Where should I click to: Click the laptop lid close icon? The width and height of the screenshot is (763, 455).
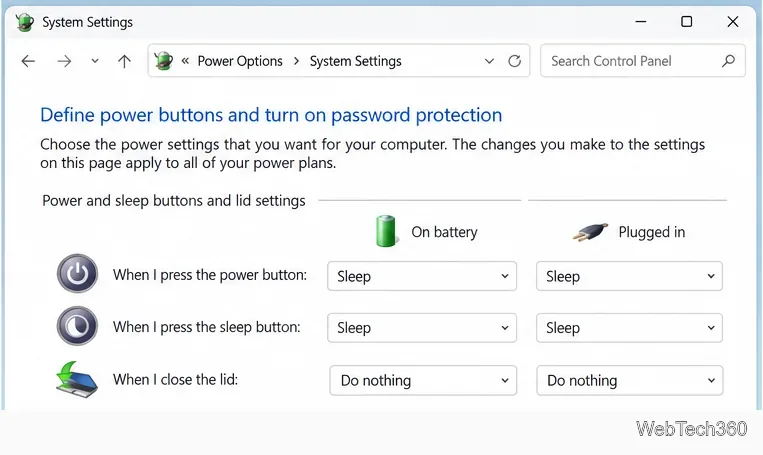click(76, 379)
